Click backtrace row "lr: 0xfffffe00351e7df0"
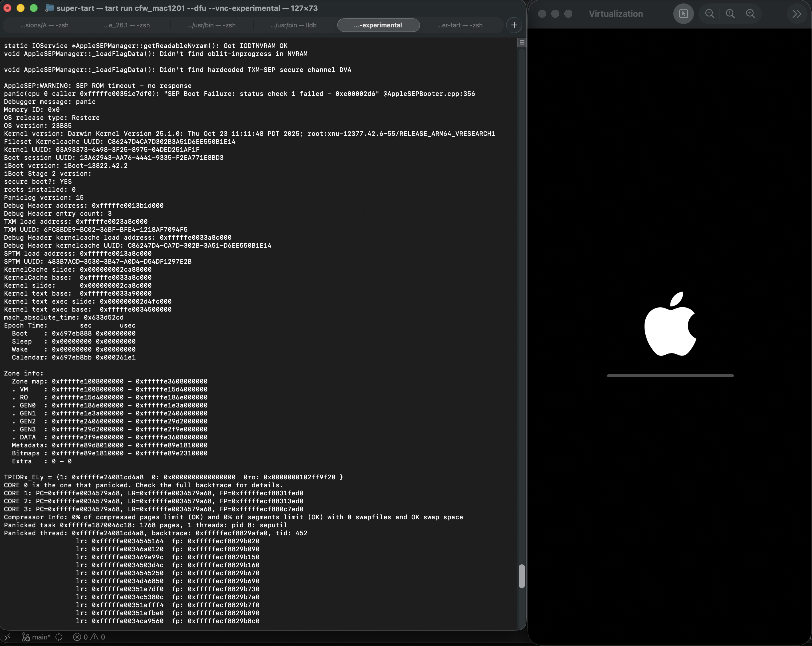 point(167,589)
